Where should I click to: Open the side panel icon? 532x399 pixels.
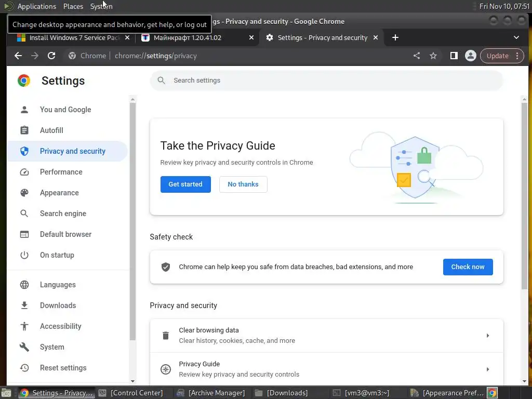point(454,56)
